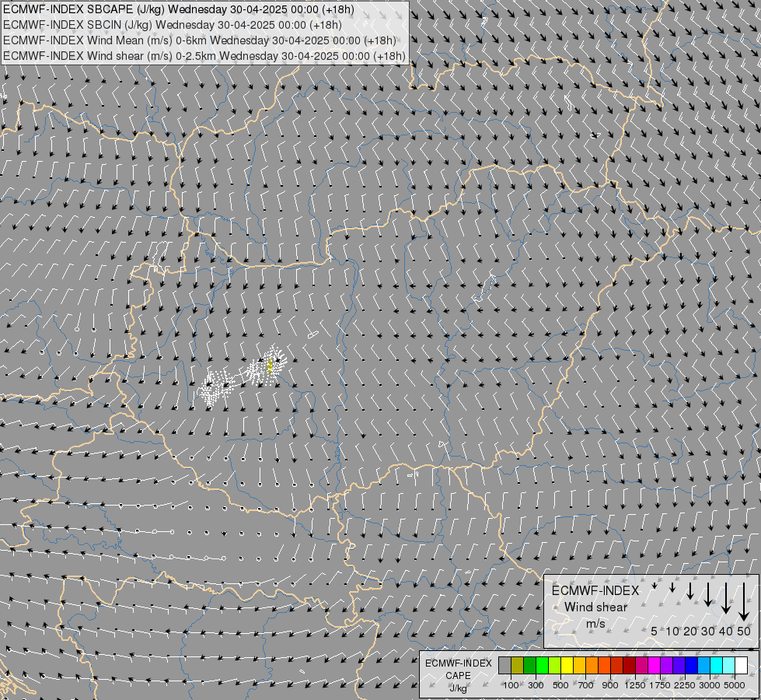Click the cyan CAPE swatch right of 3000
The height and width of the screenshot is (700, 761).
(x=717, y=665)
